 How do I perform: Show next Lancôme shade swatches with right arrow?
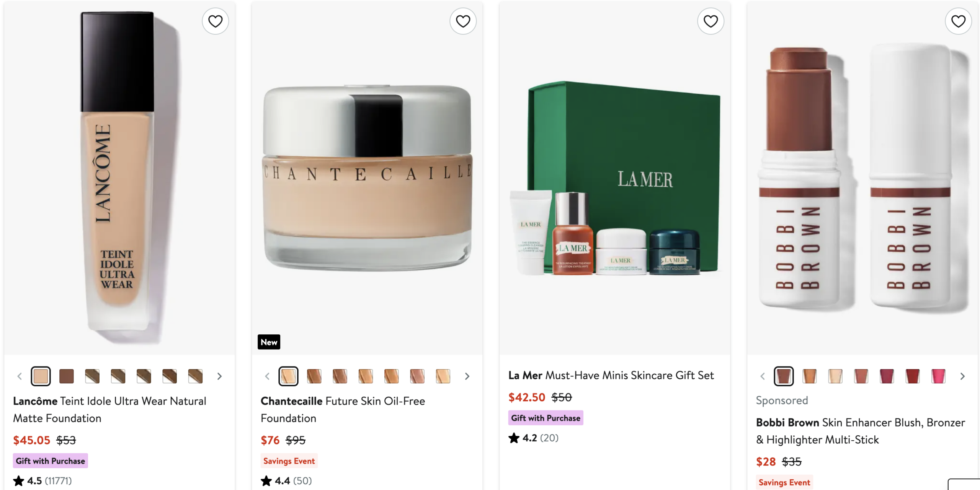(x=219, y=376)
